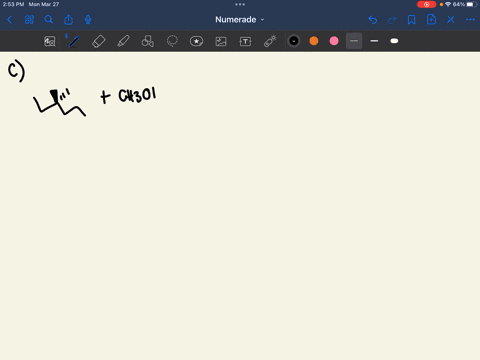Start audio recording with microphone icon
This screenshot has width=480, height=360.
(88, 20)
